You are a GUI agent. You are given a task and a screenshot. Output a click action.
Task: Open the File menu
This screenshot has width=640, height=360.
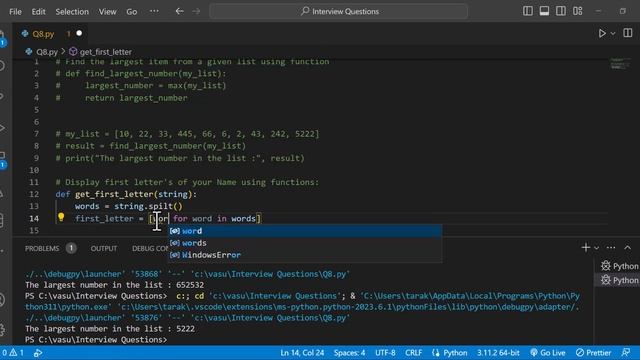[x=15, y=11]
